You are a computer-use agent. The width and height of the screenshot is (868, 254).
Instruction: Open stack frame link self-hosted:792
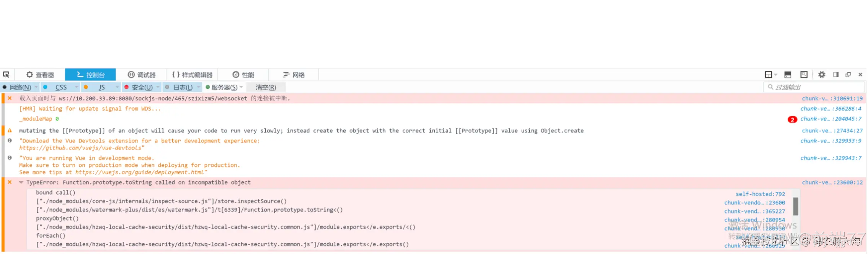pyautogui.click(x=760, y=194)
